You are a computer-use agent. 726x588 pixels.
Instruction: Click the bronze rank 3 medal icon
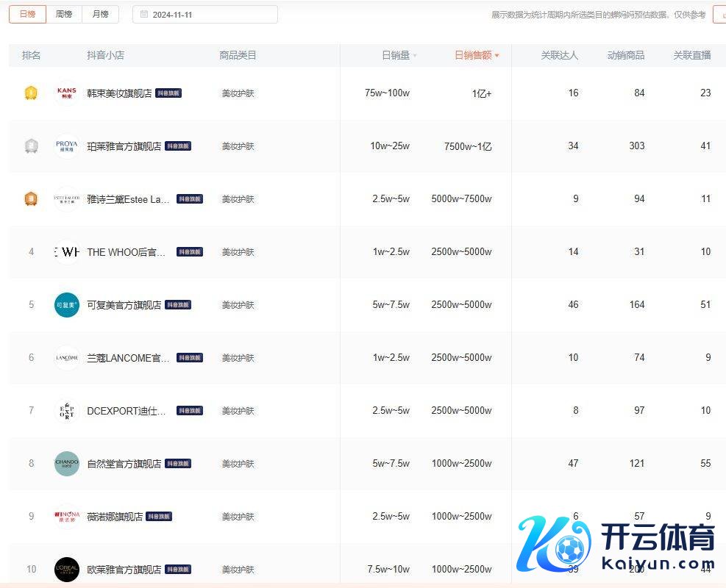(x=31, y=199)
